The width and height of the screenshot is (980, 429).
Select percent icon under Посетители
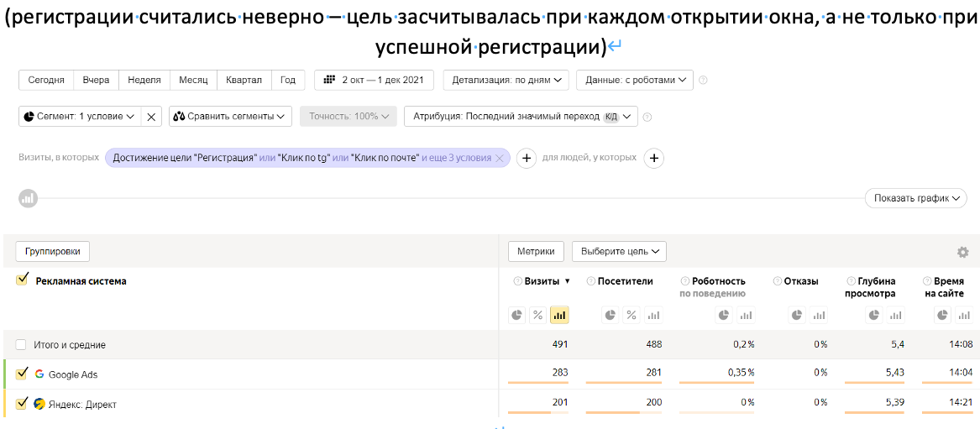[x=631, y=316]
